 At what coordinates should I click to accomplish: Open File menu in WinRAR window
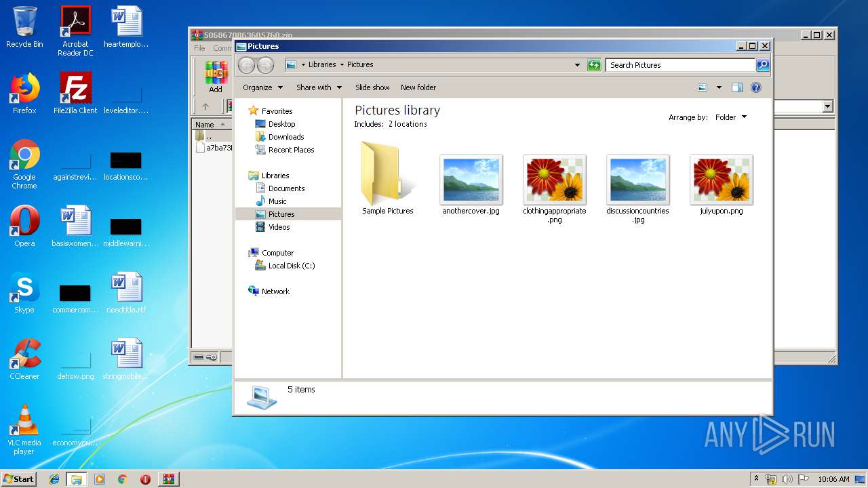[x=199, y=48]
